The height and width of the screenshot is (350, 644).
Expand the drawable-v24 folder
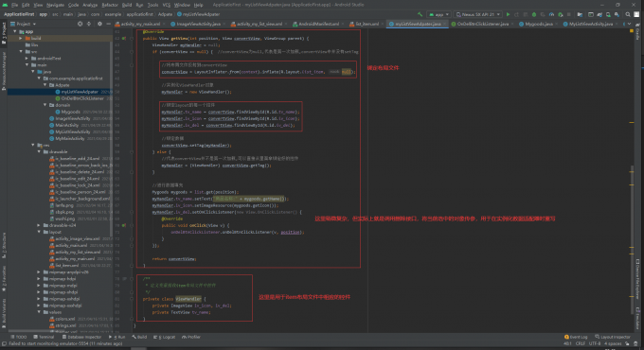(40, 225)
